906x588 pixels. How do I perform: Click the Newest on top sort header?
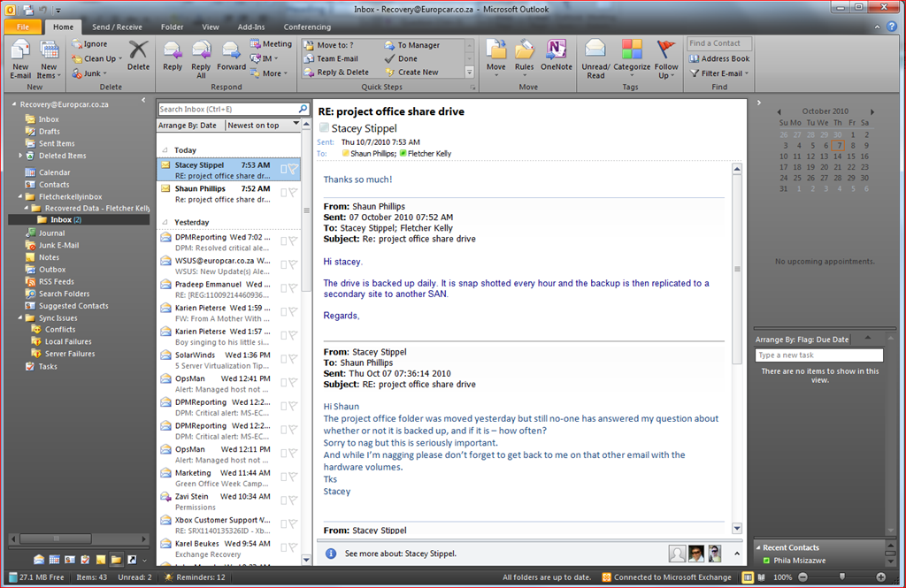tap(254, 126)
